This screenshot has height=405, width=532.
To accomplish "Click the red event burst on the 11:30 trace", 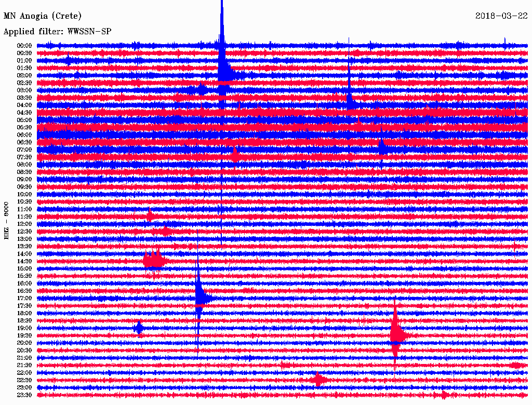I will (x=150, y=215).
